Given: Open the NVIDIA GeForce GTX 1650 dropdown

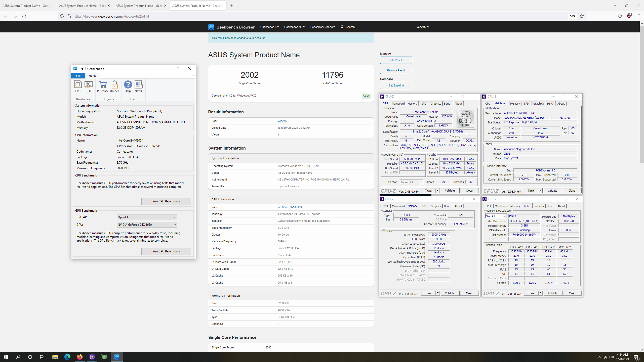Looking at the screenshot, I should click(x=147, y=225).
